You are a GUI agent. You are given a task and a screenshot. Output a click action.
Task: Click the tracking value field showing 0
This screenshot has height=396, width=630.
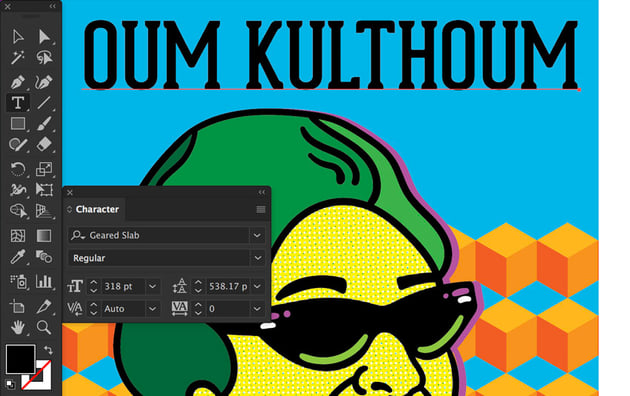[228, 309]
